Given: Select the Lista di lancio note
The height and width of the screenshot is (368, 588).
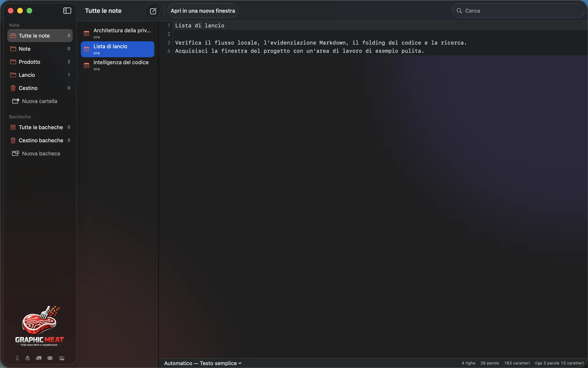Looking at the screenshot, I should point(118,49).
